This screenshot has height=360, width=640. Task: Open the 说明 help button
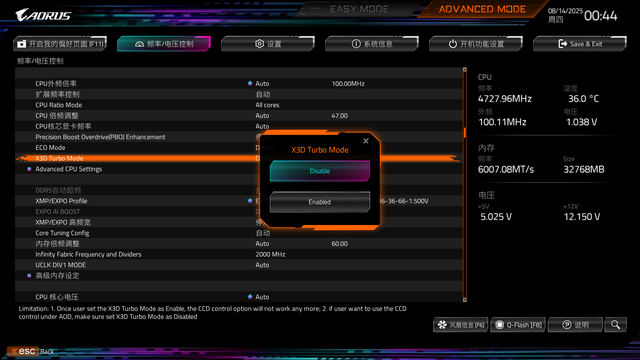576,325
